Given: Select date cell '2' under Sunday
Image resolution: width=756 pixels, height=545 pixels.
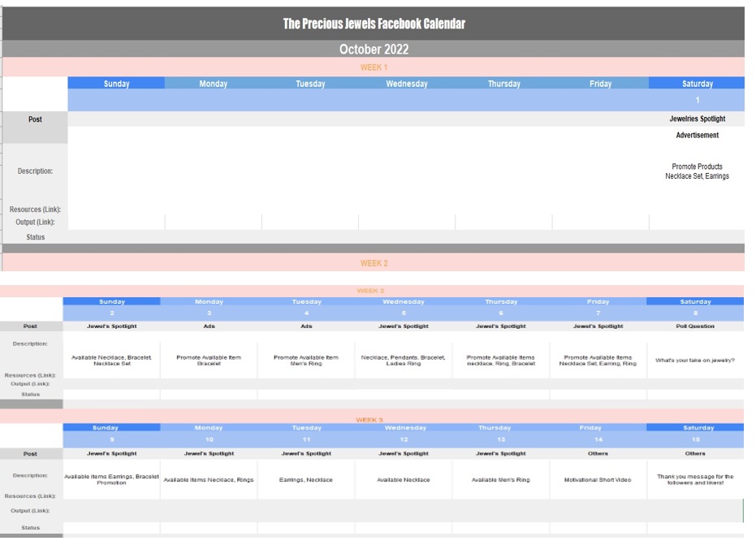Looking at the screenshot, I should tap(112, 313).
